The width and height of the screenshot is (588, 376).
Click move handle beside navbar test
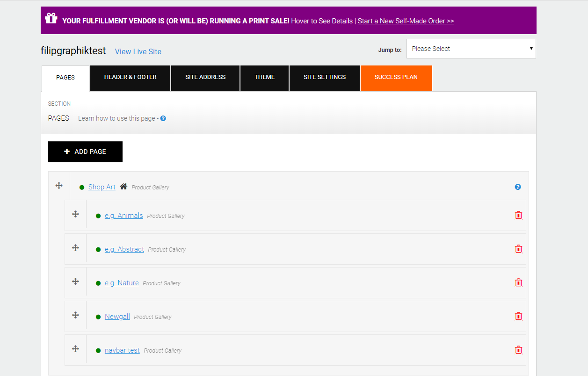pyautogui.click(x=75, y=349)
